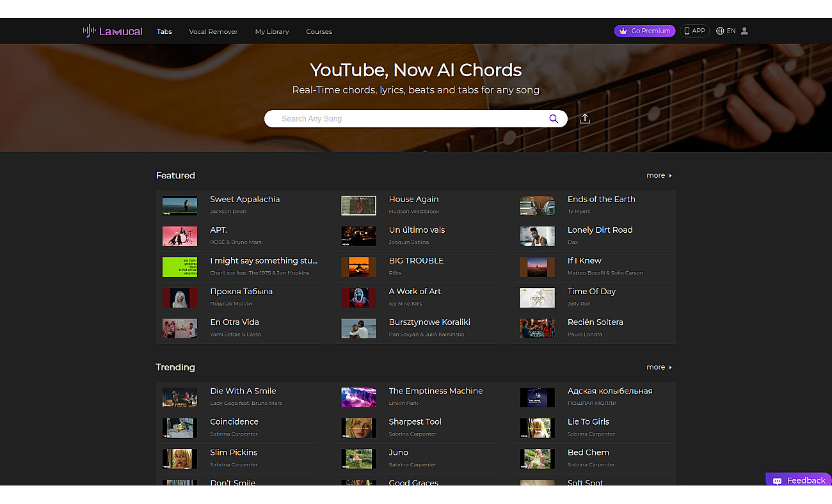Viewport: 832px width, 504px height.
Task: Open the Tabs menu item
Action: tap(164, 31)
